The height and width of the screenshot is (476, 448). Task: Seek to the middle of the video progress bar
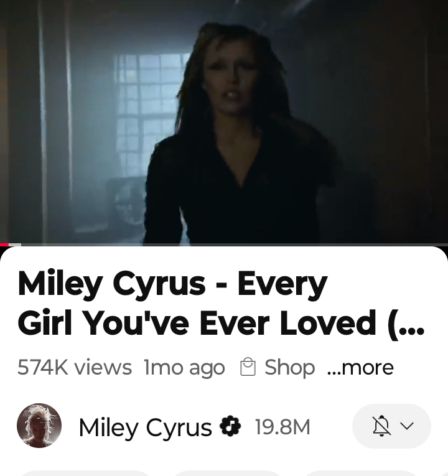(224, 245)
